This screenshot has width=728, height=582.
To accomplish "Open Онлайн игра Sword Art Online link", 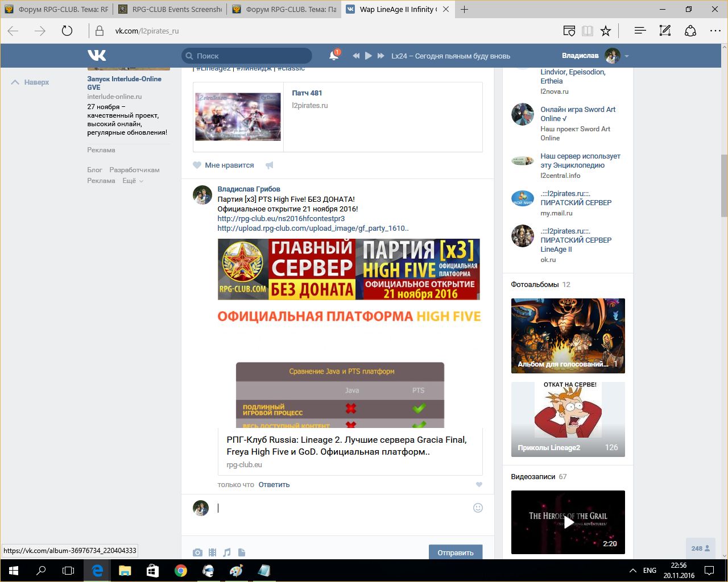I will point(578,114).
